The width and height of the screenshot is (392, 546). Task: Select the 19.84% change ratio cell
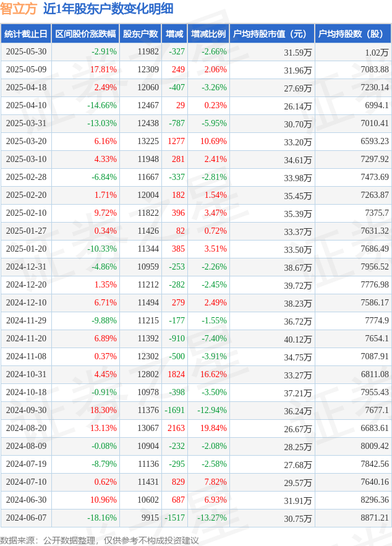coord(213,429)
